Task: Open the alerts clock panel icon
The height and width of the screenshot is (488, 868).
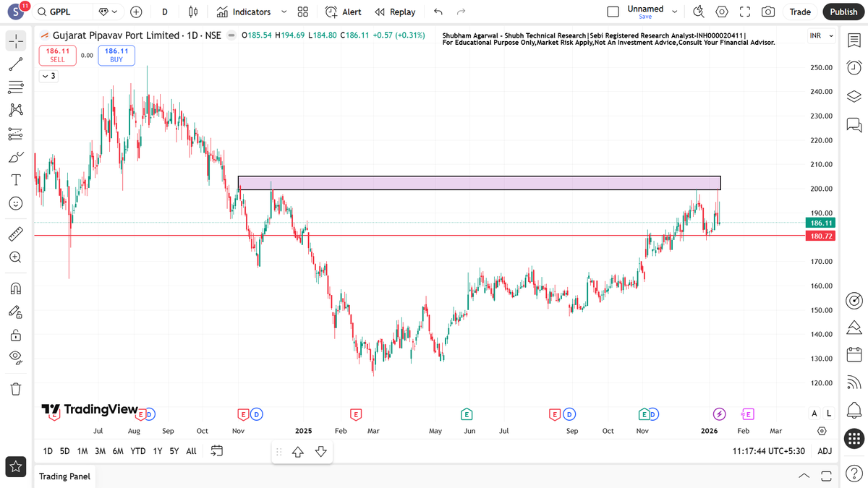Action: pyautogui.click(x=854, y=69)
